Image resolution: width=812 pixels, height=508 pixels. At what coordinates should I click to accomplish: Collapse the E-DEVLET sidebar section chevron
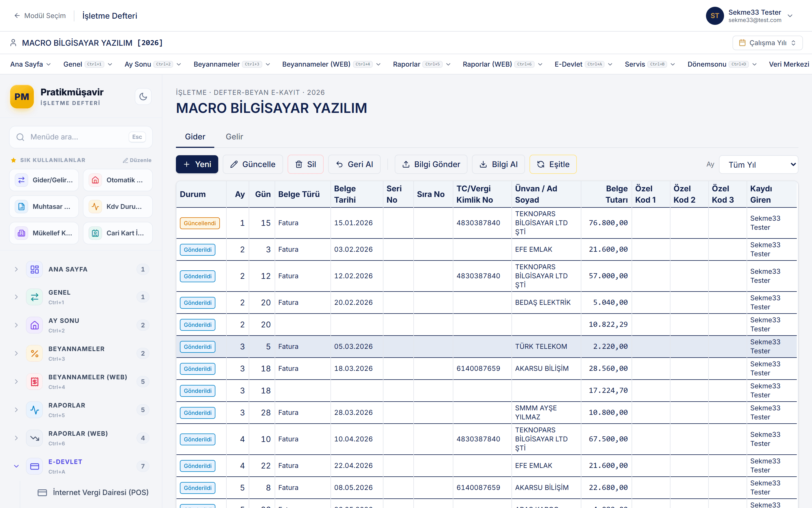coord(16,466)
